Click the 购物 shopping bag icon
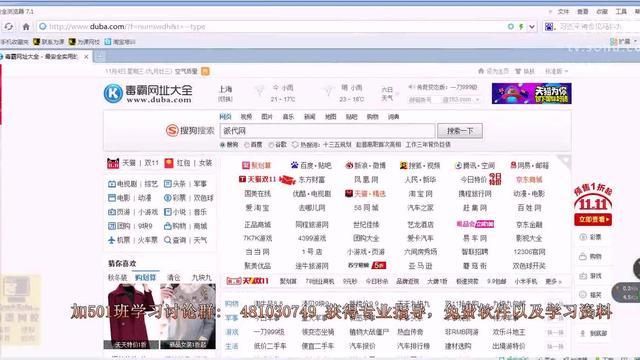 (x=167, y=226)
